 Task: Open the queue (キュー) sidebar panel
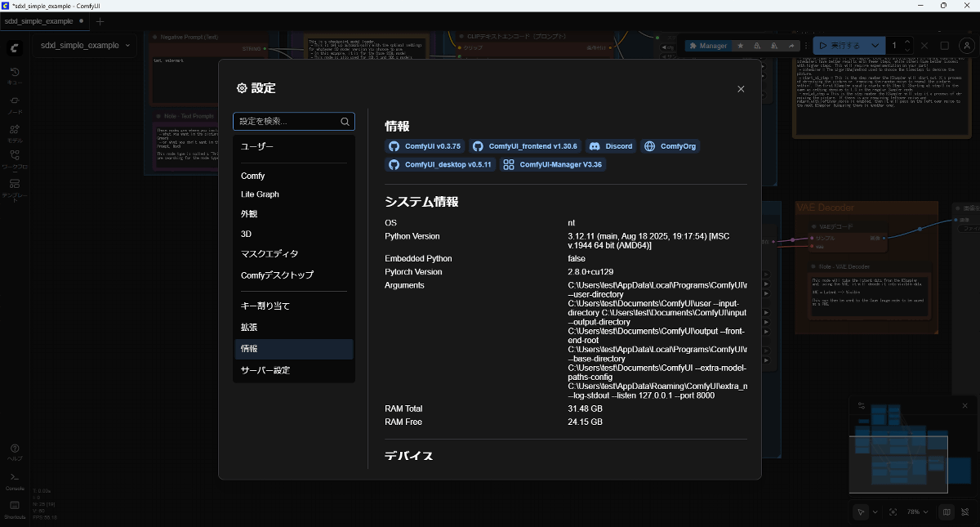pos(15,76)
